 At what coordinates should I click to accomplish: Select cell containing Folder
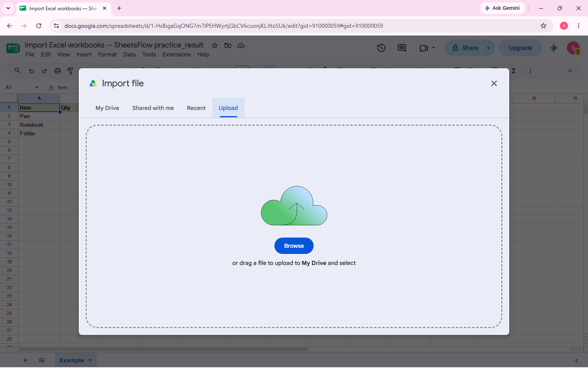pyautogui.click(x=39, y=133)
